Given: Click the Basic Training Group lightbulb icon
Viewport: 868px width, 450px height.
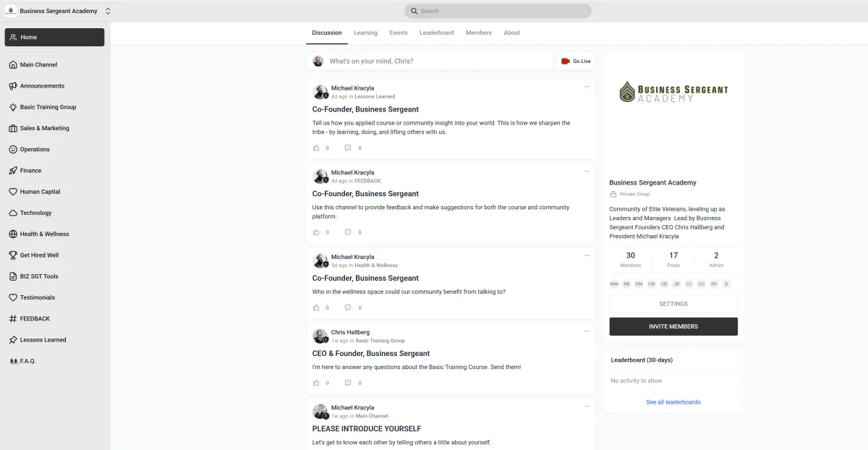Looking at the screenshot, I should coord(13,107).
